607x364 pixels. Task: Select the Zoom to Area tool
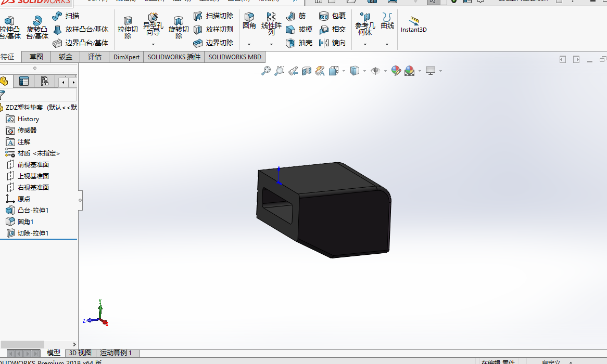tap(280, 71)
